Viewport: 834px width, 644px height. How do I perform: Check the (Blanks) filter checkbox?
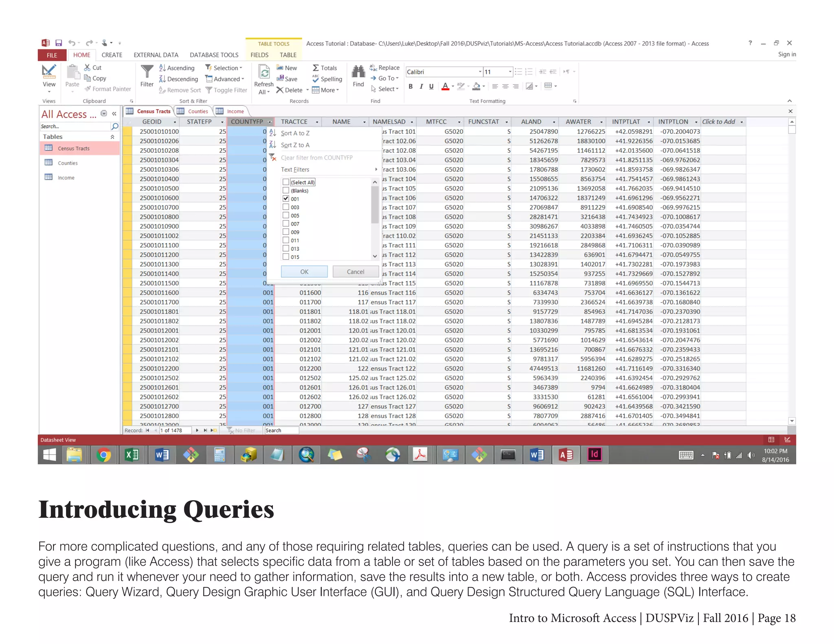click(x=286, y=191)
